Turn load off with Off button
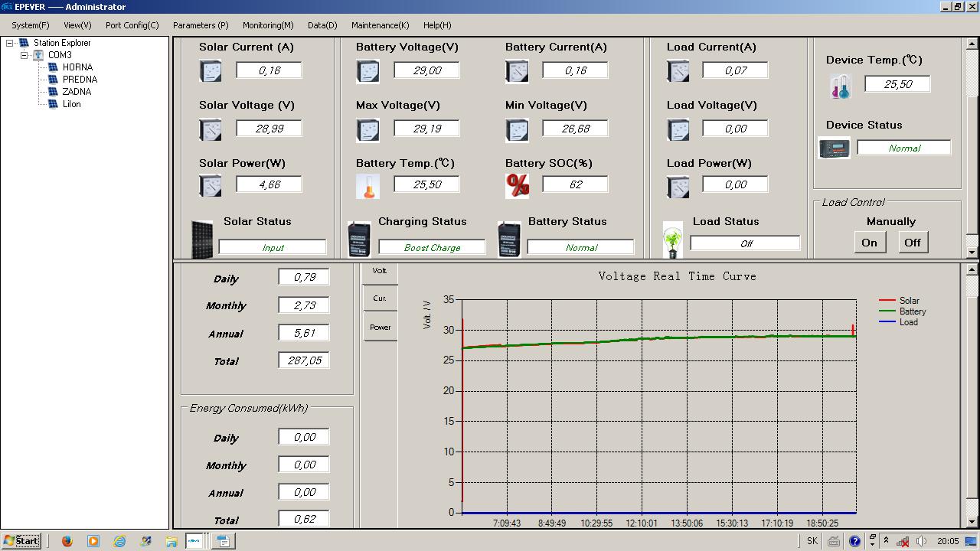980x551 pixels. coord(912,243)
